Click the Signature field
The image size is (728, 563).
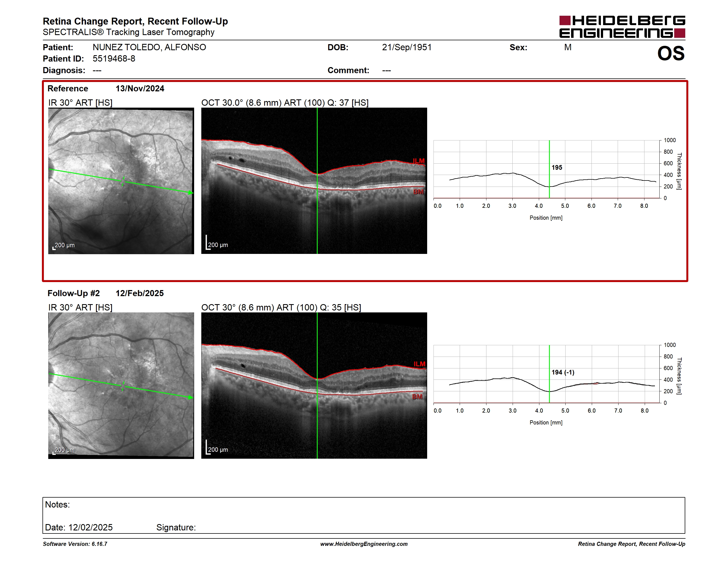tap(176, 527)
